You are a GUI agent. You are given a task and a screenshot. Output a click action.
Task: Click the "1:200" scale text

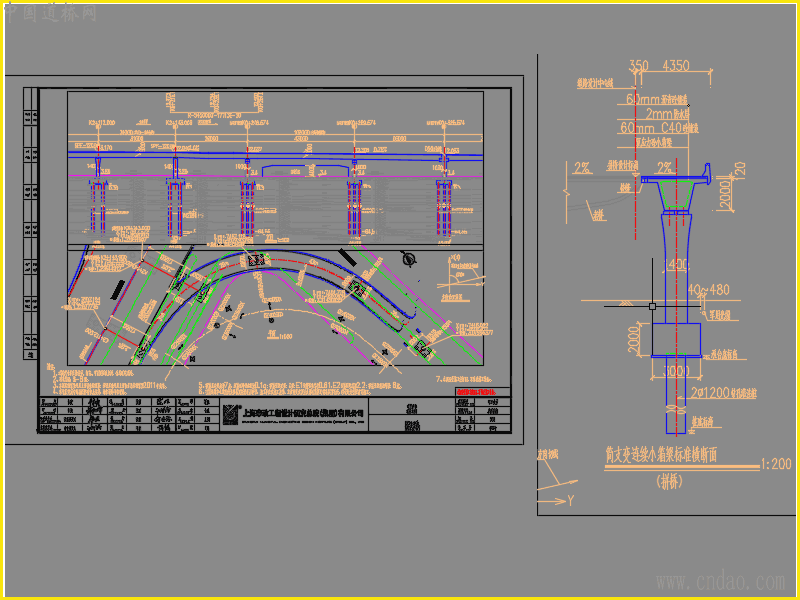click(776, 464)
